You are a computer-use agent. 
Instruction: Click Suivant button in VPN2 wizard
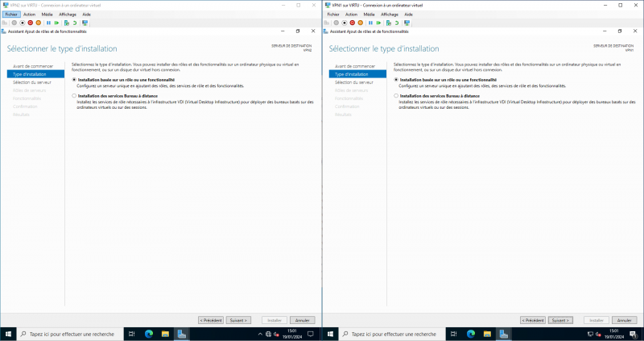[238, 320]
